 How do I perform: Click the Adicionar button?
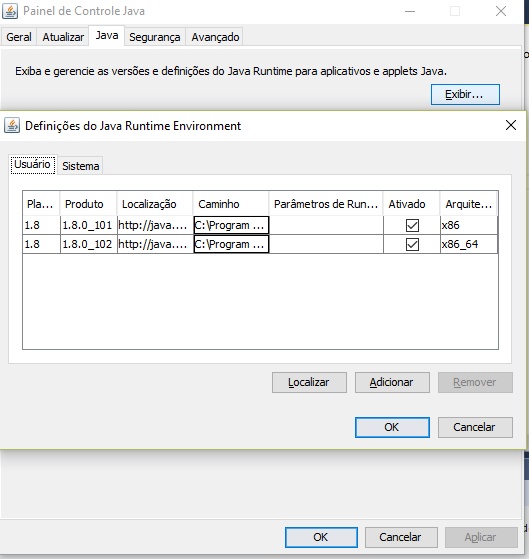tap(392, 383)
